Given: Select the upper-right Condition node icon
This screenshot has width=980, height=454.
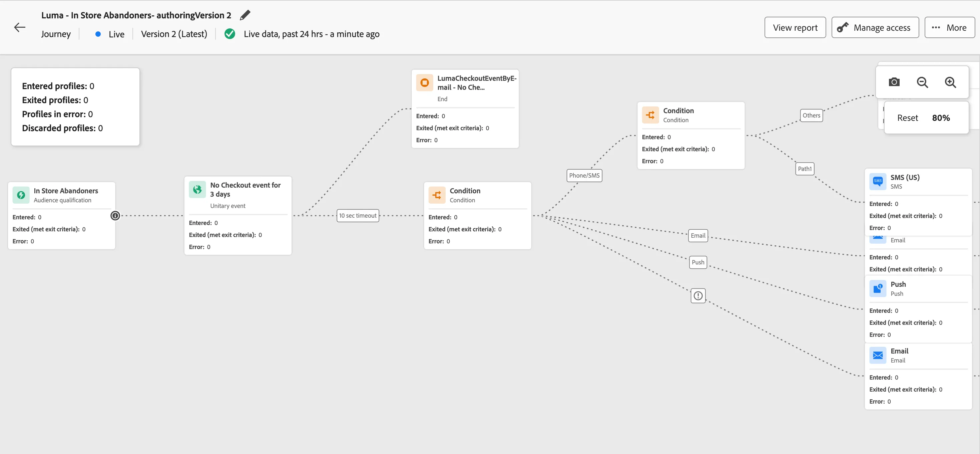Looking at the screenshot, I should coord(650,115).
